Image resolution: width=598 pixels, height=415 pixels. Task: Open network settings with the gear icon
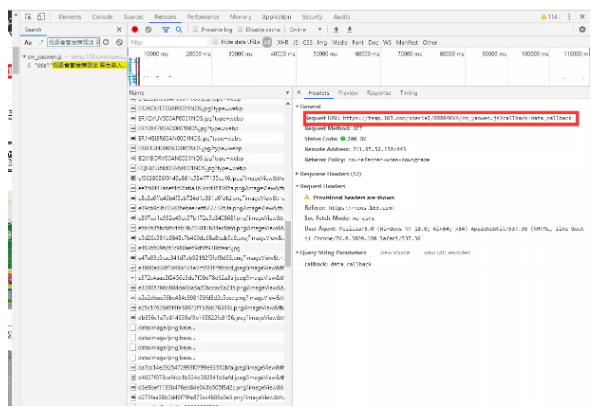coord(582,29)
